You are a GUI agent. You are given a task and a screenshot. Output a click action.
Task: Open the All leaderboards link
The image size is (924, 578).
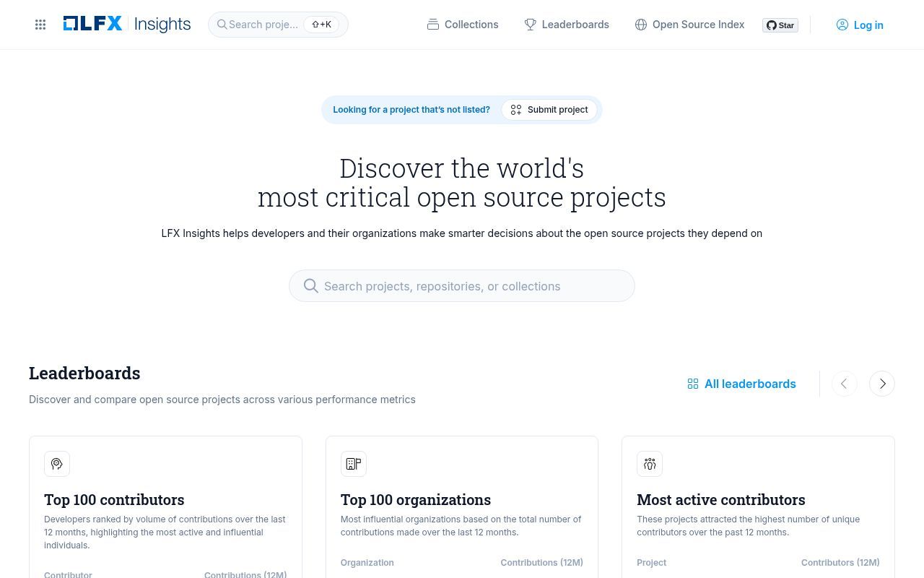click(x=742, y=384)
